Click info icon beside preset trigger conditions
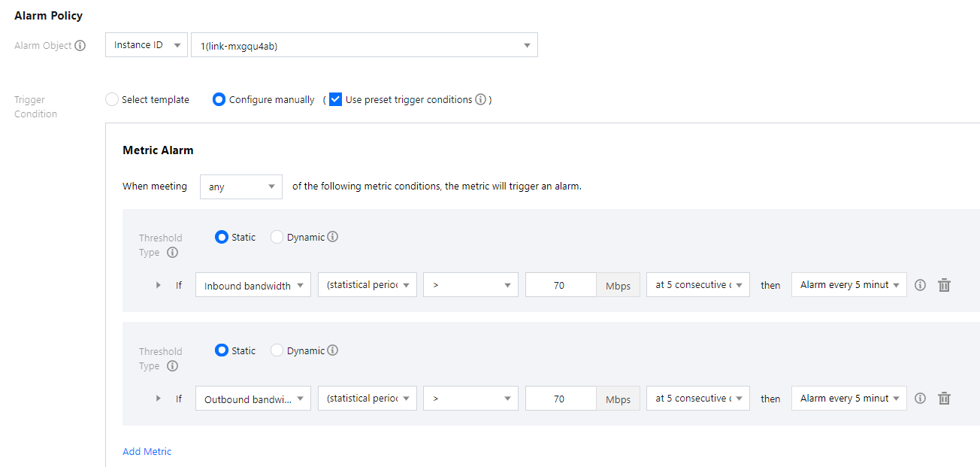Screen dimensions: 980x467 point(481,99)
